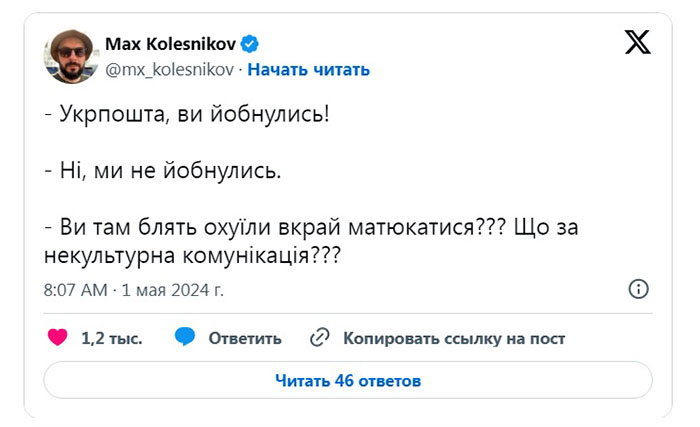Open the @mx_kolesnikov handle
This screenshot has width=700, height=427.
(x=168, y=69)
